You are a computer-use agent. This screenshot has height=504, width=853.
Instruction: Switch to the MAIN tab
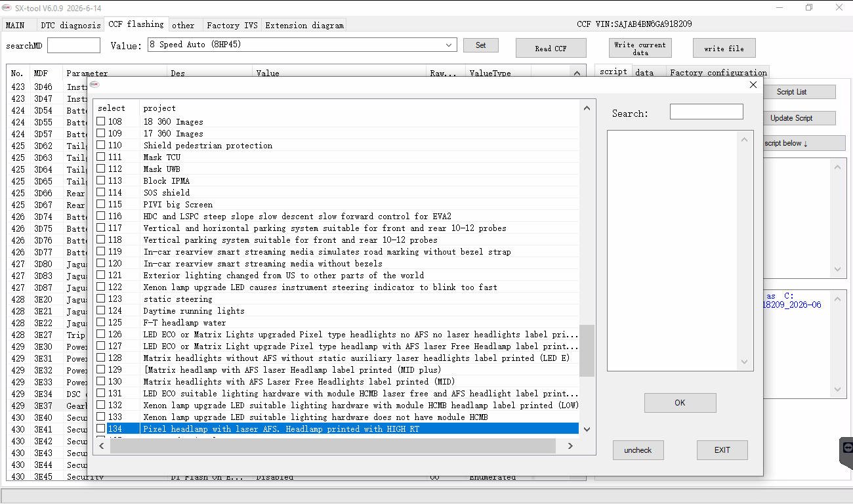click(x=15, y=25)
